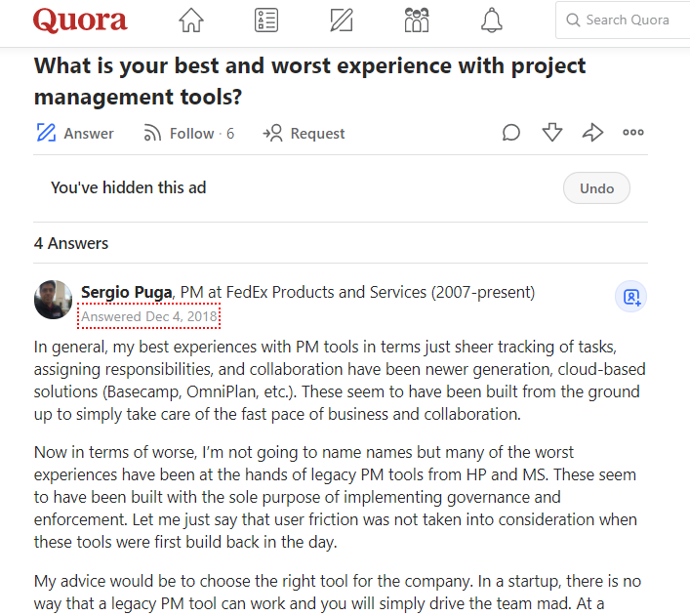Go to Quora Home feed icon
Viewport: 690px width, 616px height.
click(x=191, y=20)
